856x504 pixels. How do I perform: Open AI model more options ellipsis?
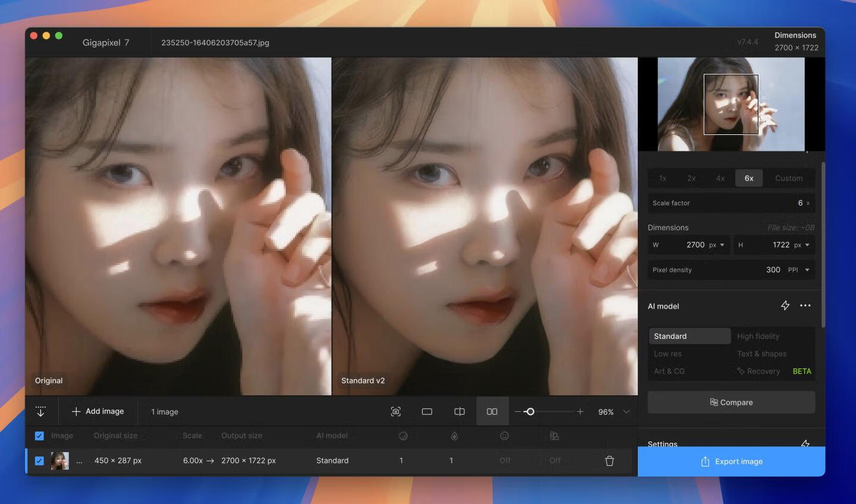click(x=805, y=305)
